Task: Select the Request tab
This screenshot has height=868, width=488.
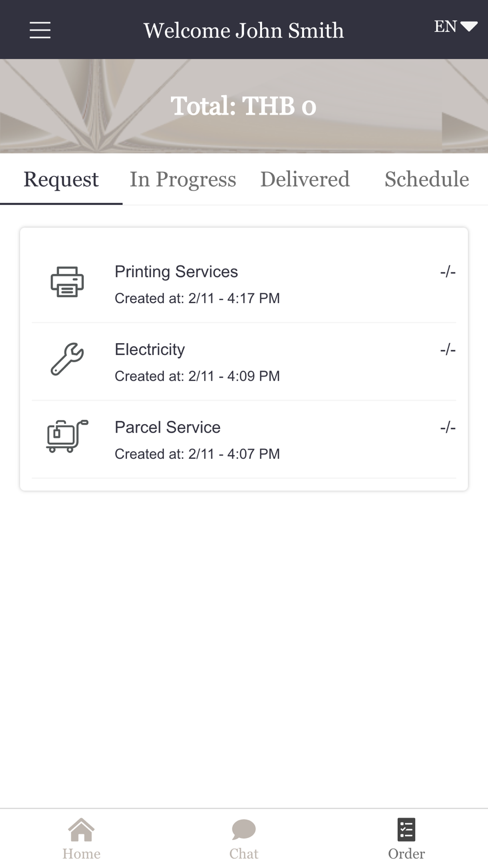Action: [x=61, y=179]
